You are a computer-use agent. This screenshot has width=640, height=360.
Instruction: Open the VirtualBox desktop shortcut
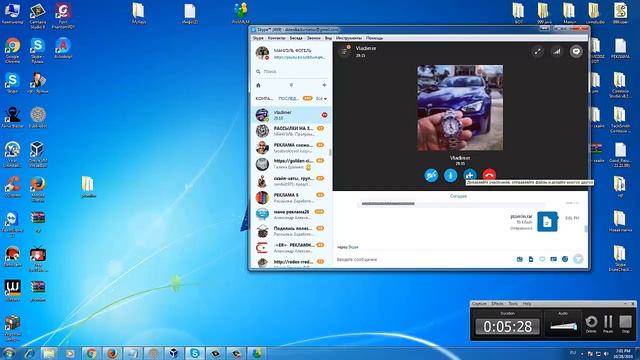click(x=38, y=155)
